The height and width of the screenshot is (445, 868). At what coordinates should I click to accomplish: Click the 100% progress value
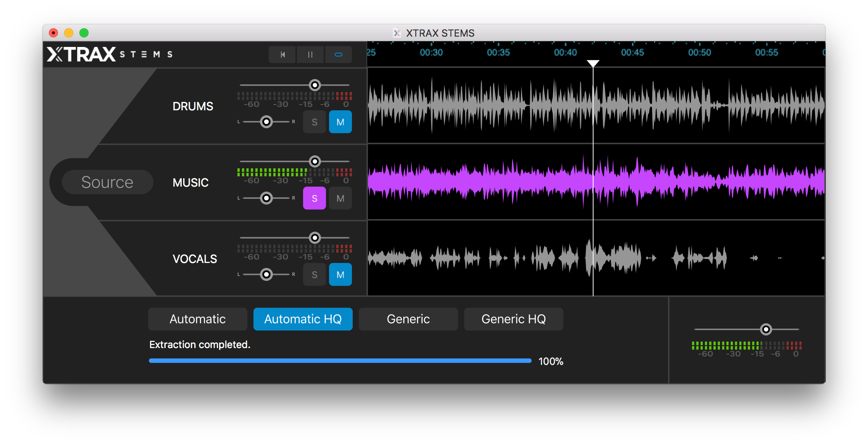coord(551,361)
